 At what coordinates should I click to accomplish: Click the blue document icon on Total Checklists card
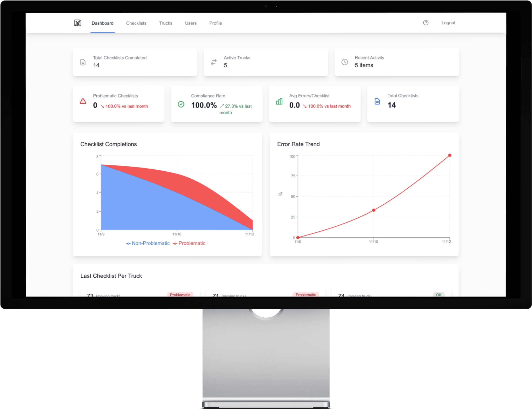[377, 102]
